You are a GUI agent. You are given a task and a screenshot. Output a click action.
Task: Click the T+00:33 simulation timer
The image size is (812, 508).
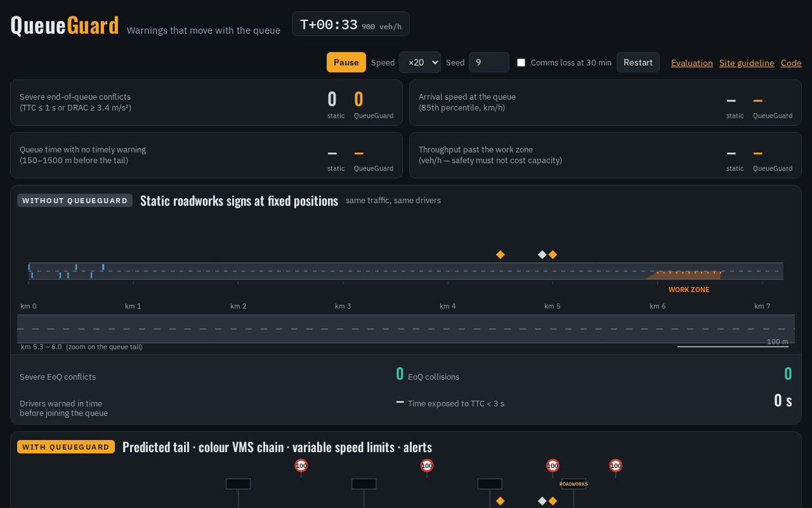(x=329, y=25)
